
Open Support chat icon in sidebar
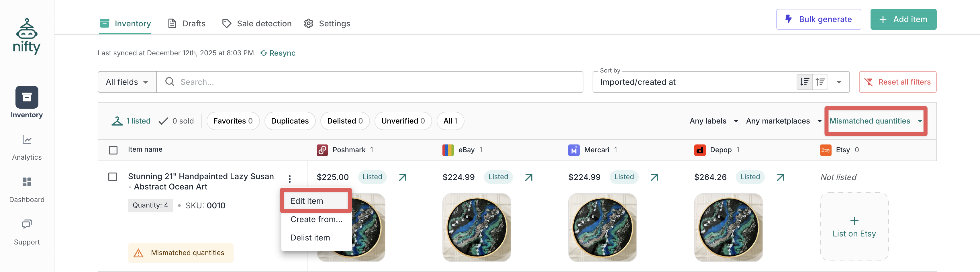pos(27,224)
